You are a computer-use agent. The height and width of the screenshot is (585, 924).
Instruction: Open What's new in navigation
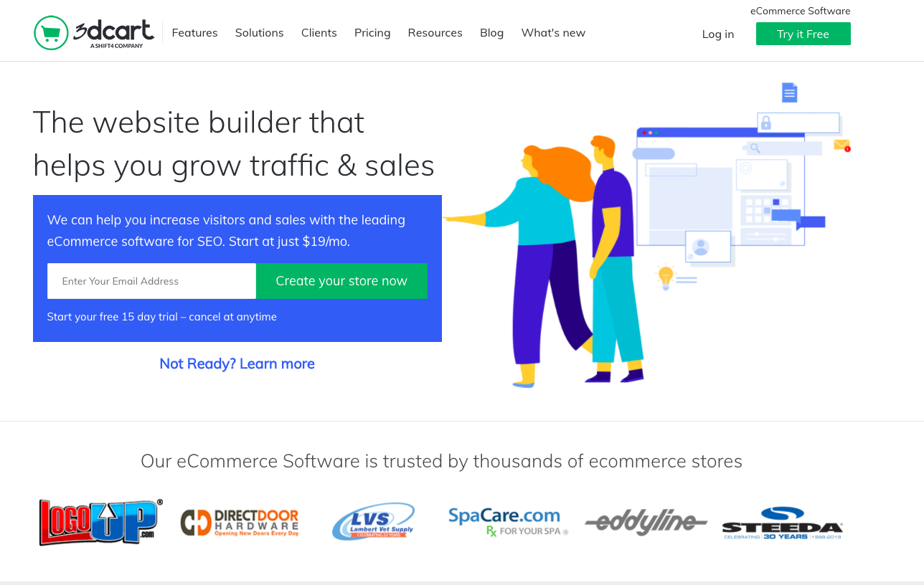coord(553,33)
